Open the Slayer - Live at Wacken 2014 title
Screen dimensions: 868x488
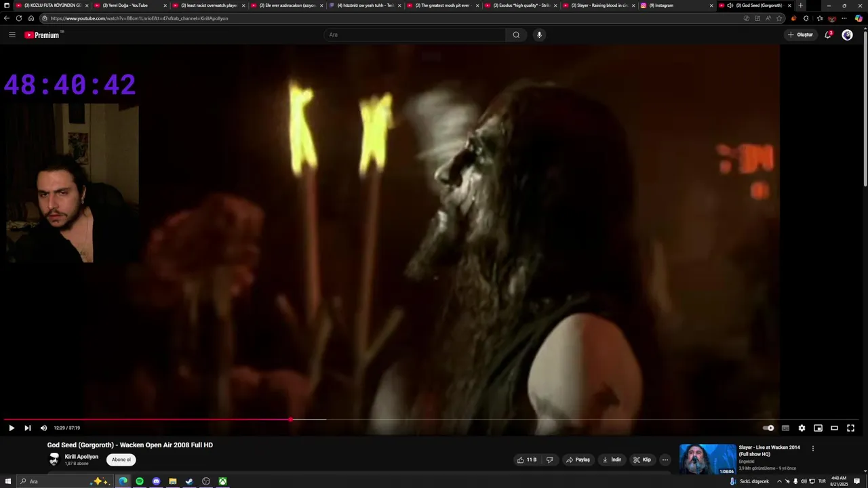point(769,451)
